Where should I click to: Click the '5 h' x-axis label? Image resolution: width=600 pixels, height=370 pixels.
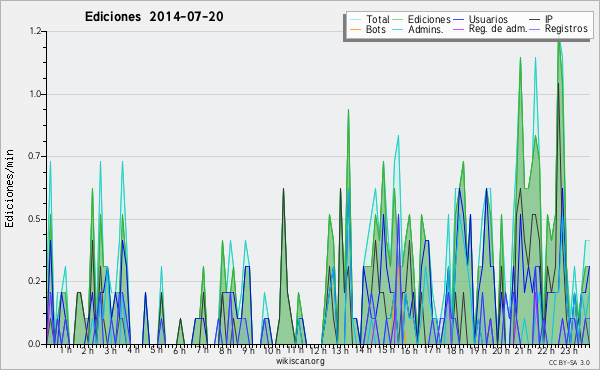tap(156, 350)
